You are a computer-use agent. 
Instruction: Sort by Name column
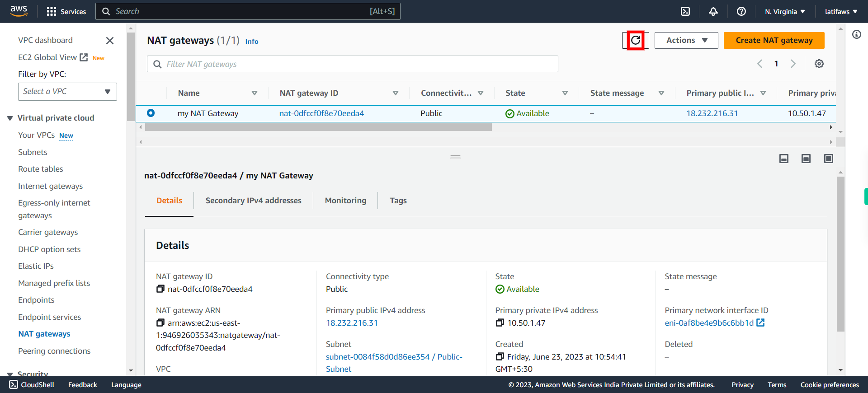[255, 93]
